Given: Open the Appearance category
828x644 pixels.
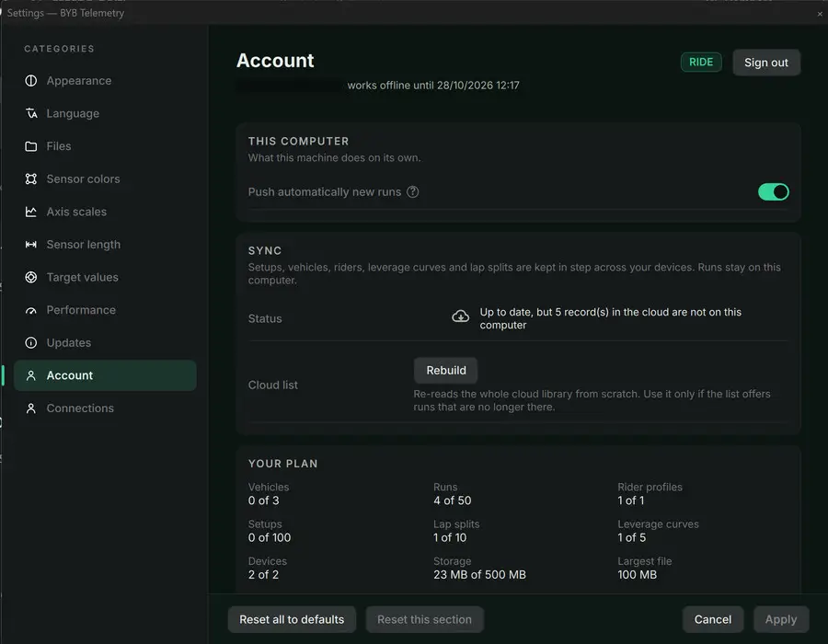Looking at the screenshot, I should point(105,81).
